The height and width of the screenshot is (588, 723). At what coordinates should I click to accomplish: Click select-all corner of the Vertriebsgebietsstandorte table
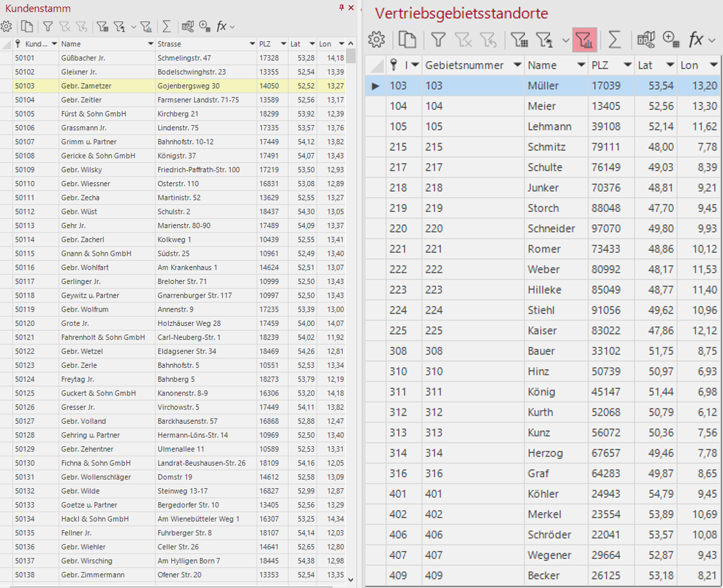(376, 65)
